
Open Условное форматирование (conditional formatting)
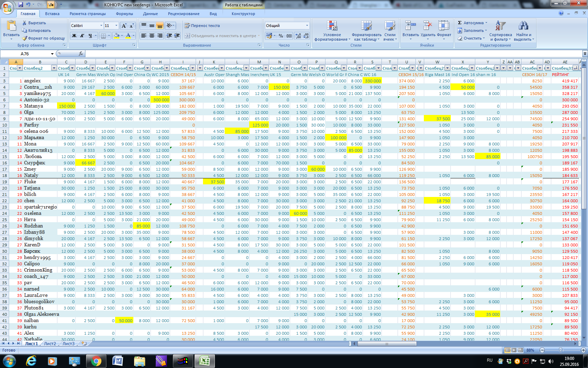pyautogui.click(x=331, y=30)
